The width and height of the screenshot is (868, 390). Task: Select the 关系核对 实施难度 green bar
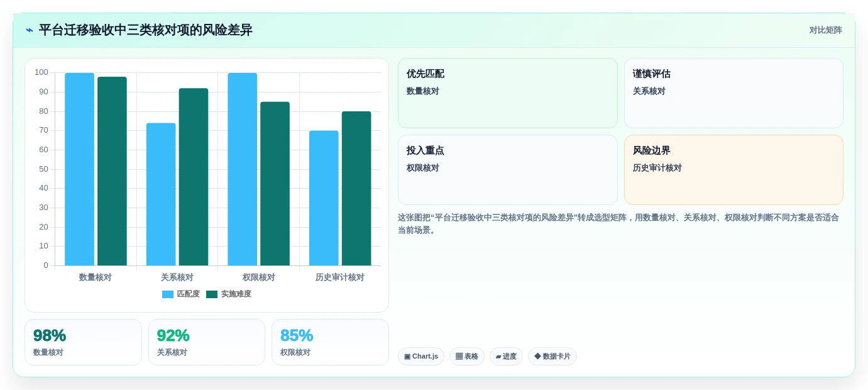194,177
